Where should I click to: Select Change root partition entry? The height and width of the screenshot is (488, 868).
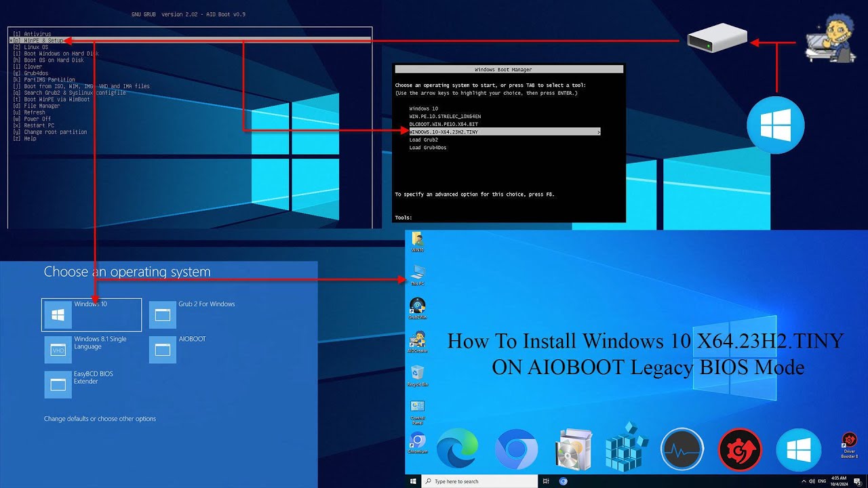[50, 132]
